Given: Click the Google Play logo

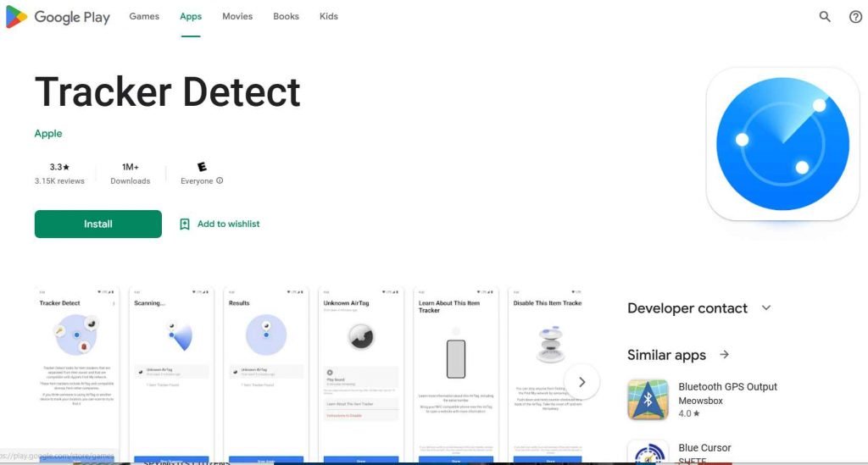Looking at the screenshot, I should pos(58,17).
